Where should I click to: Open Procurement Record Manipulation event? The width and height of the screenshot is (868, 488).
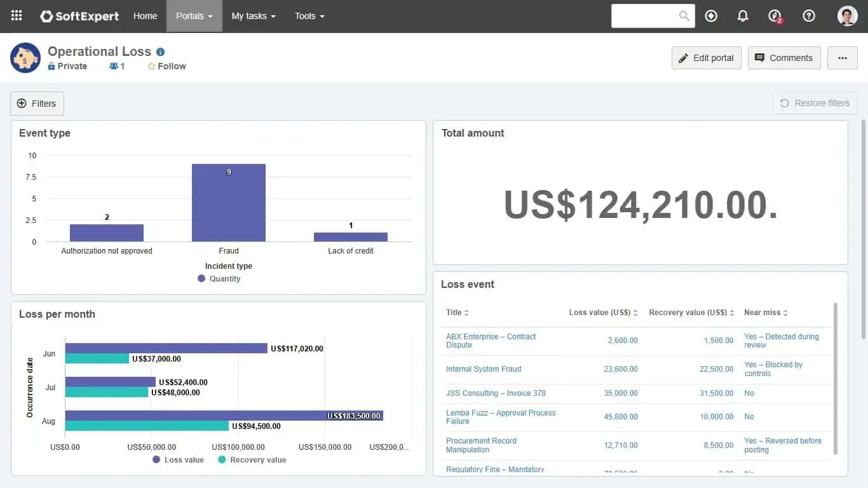pos(481,445)
